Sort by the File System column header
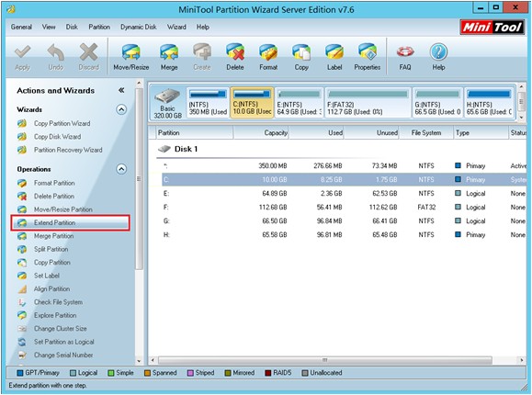Image resolution: width=532 pixels, height=395 pixels. [426, 132]
